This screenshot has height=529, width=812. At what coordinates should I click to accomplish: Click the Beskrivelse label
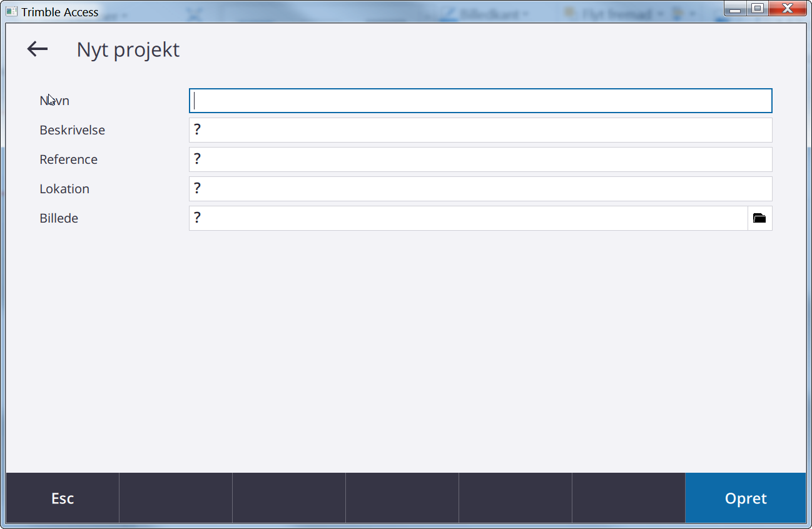pos(72,130)
